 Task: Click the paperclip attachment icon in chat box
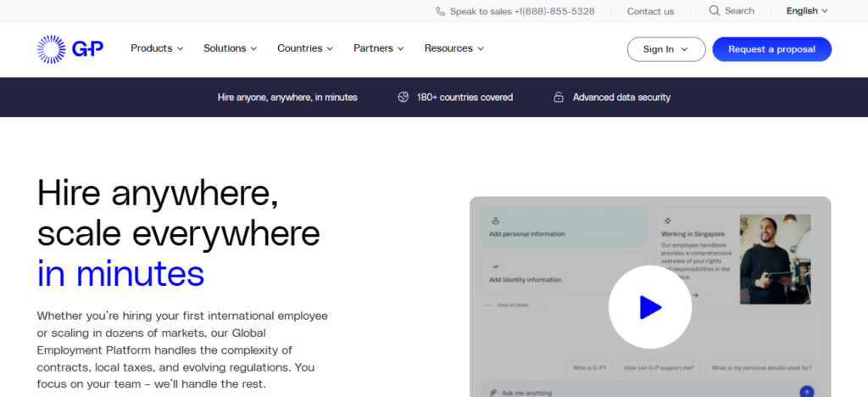tap(493, 393)
